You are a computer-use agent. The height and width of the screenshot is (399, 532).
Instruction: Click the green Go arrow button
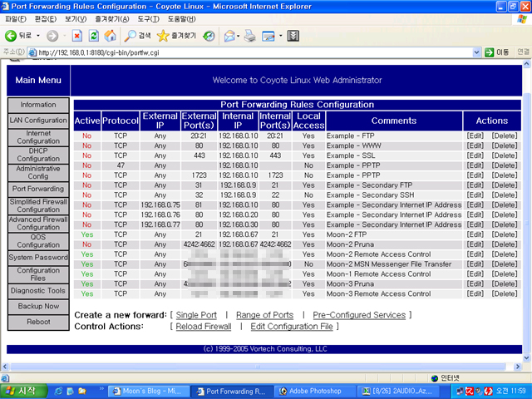[x=490, y=52]
